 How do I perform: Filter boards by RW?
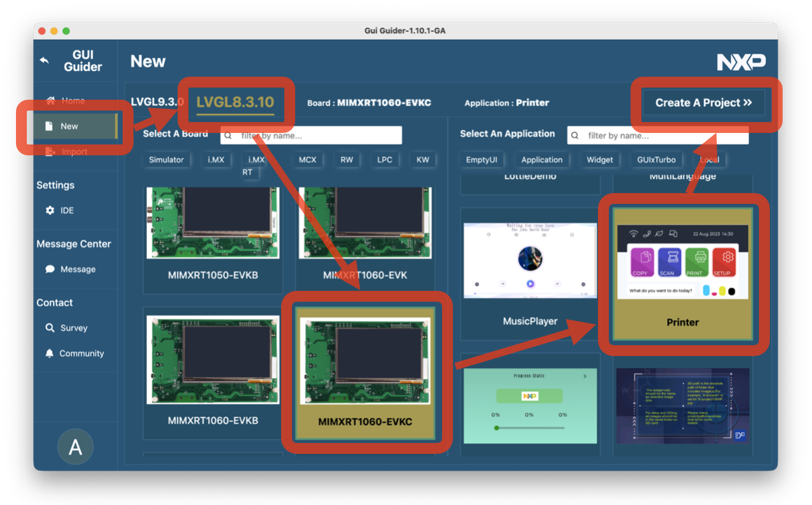coord(347,160)
